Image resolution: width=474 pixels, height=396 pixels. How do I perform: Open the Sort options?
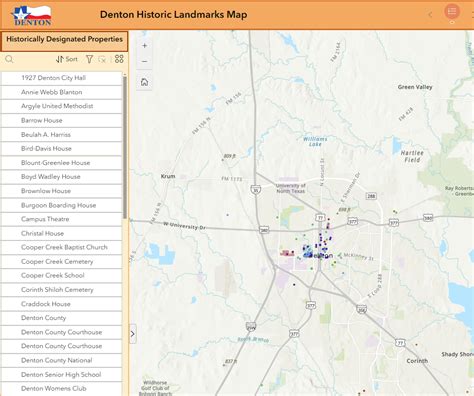pyautogui.click(x=67, y=59)
